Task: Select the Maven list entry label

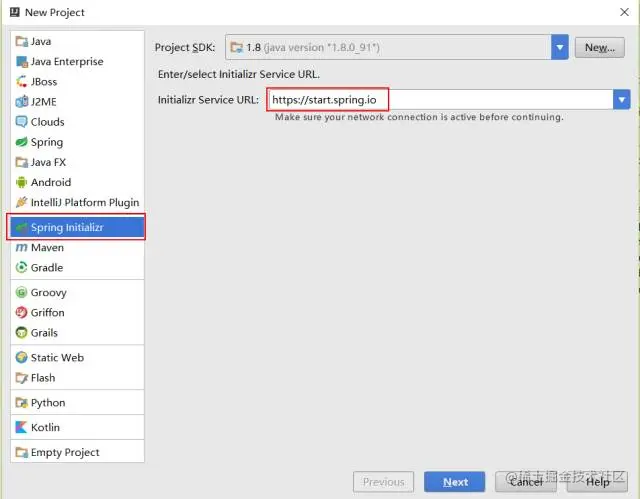Action: (47, 247)
